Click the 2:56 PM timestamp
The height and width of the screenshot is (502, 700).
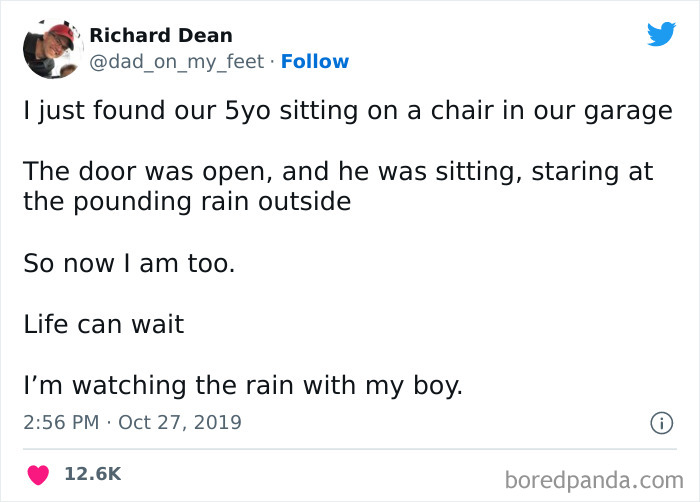click(x=61, y=422)
